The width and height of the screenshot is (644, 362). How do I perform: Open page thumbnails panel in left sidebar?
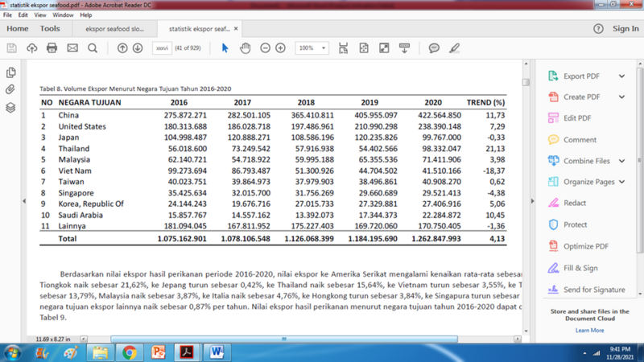10,72
